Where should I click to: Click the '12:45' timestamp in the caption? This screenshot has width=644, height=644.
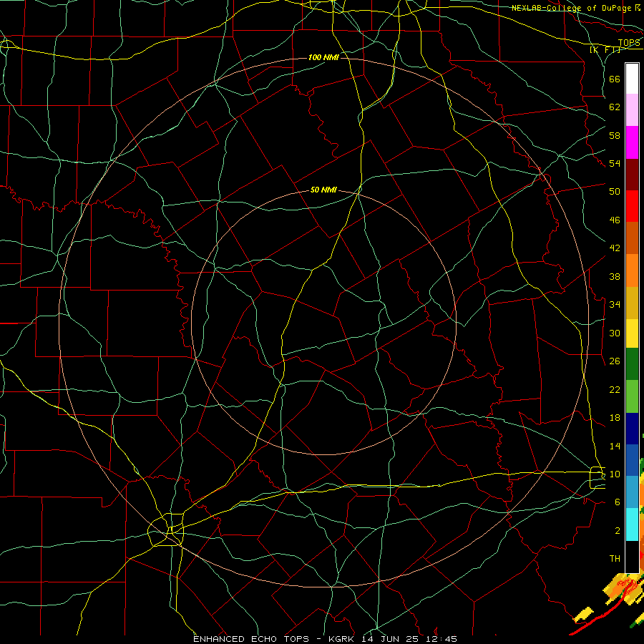tap(442, 639)
